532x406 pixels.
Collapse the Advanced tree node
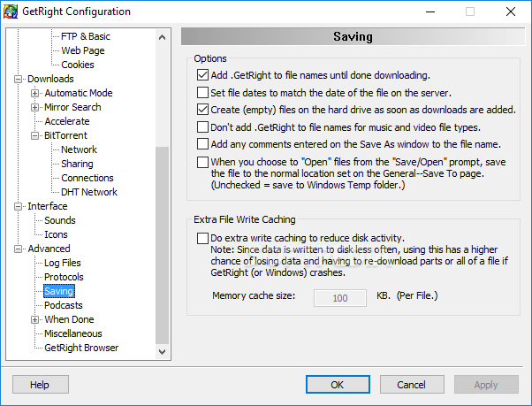[18, 249]
